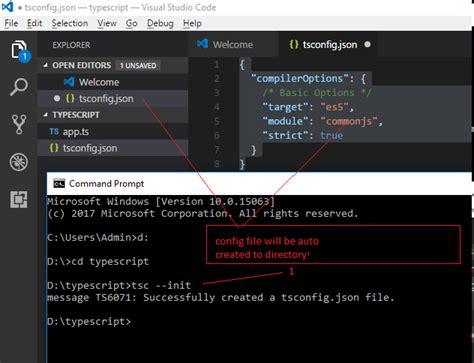The width and height of the screenshot is (474, 363).
Task: Click the EXPLORER panel title
Action: 71,45
